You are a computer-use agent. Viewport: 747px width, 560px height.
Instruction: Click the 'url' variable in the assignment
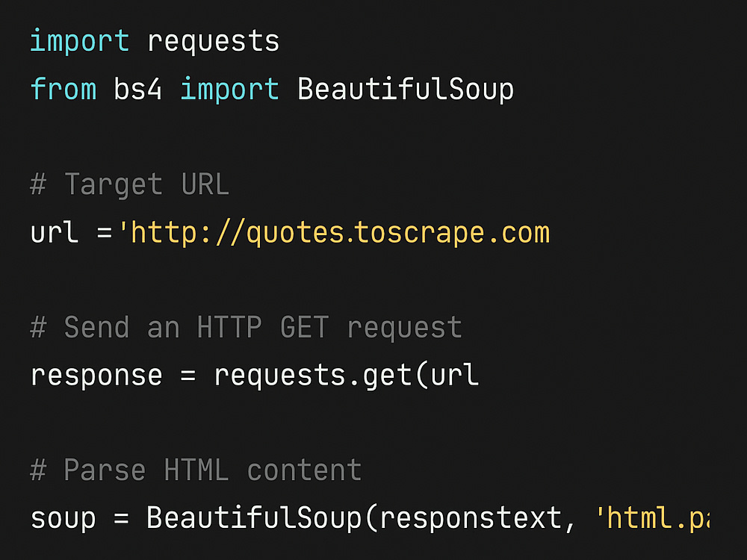[55, 233]
